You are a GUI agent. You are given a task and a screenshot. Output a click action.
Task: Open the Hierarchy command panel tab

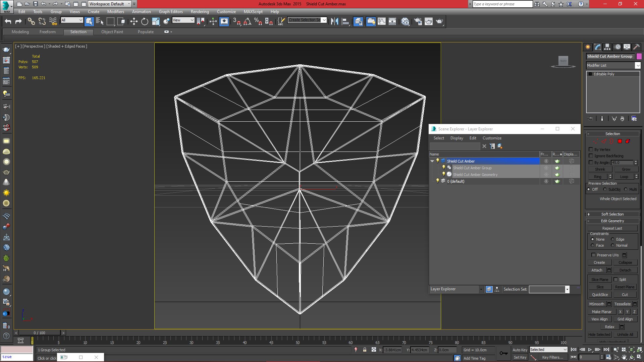(x=607, y=47)
